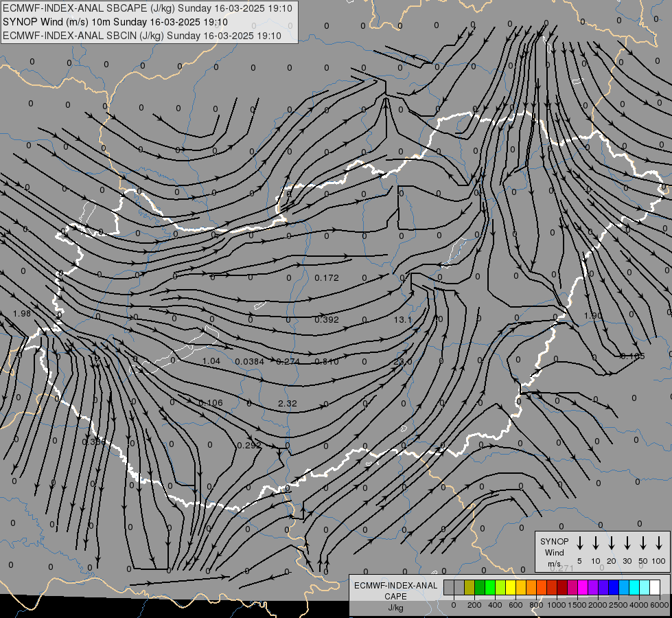The height and width of the screenshot is (618, 672).
Task: Click the 600 tick on CAPE legend
Action: 515,605
